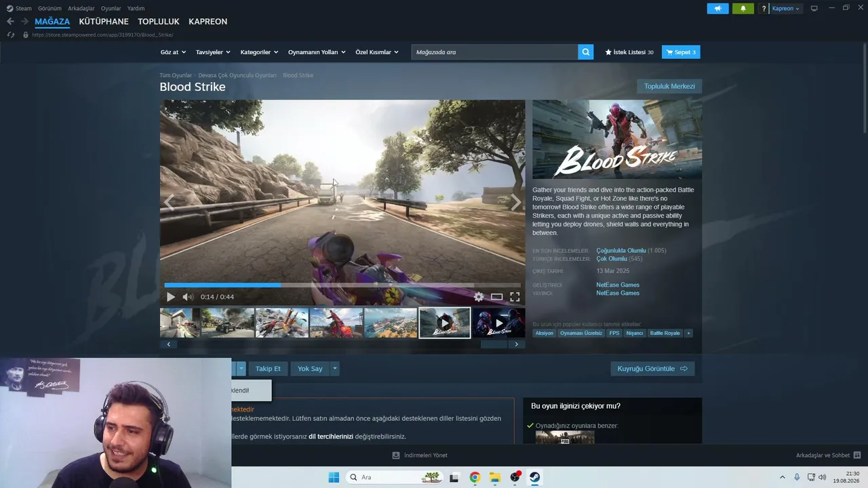The image size is (868, 488).
Task: Open the Kategoriler dropdown
Action: click(260, 52)
